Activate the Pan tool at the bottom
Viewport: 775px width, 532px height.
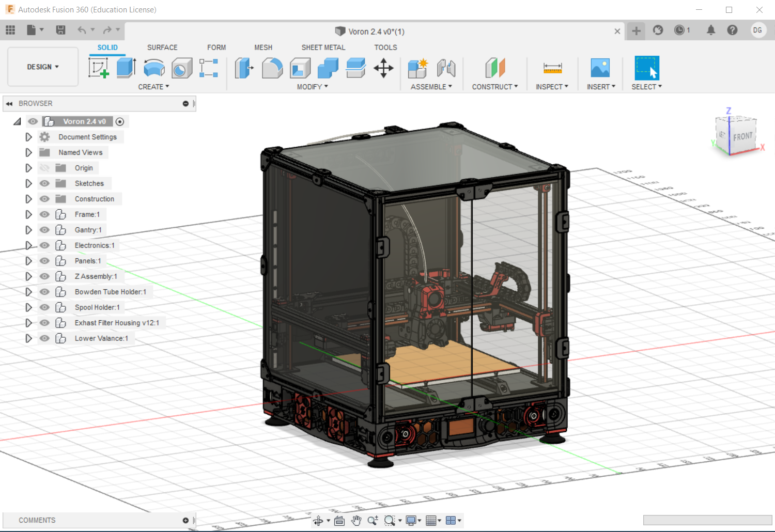point(356,521)
